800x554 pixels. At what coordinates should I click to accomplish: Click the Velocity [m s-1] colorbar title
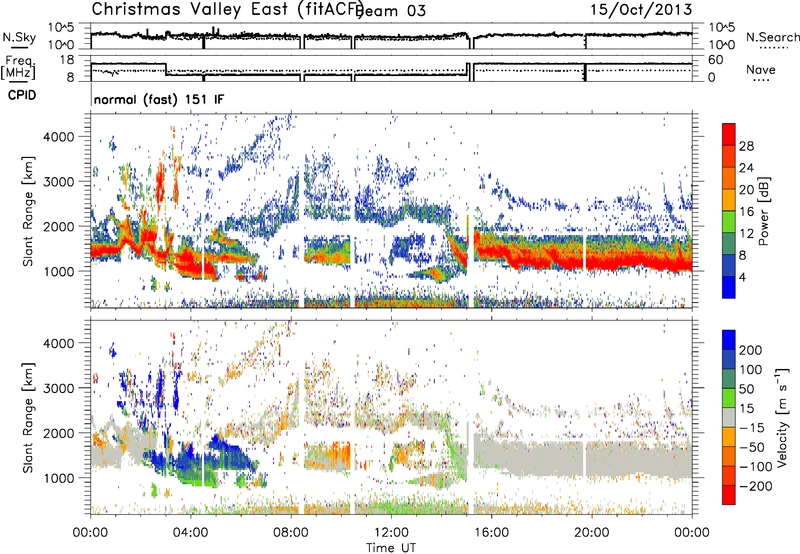782,417
